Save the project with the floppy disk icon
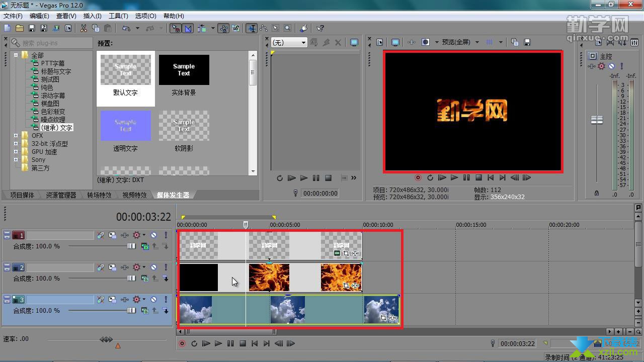This screenshot has width=644, height=362. [32, 29]
